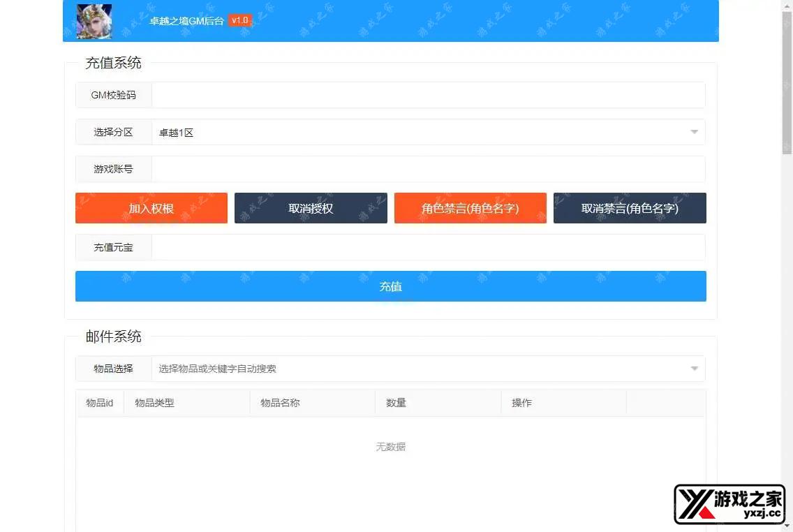793x532 pixels.
Task: Select the 卓越1区 server combo box
Action: (x=419, y=132)
